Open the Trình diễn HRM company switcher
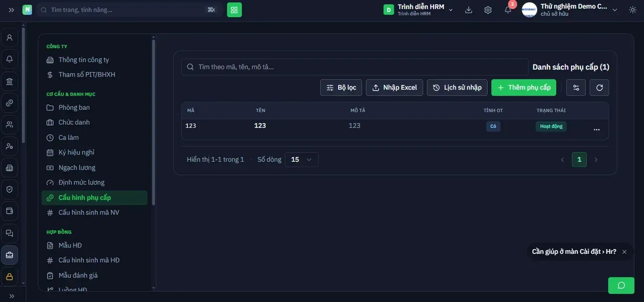644x302 pixels. [x=419, y=10]
